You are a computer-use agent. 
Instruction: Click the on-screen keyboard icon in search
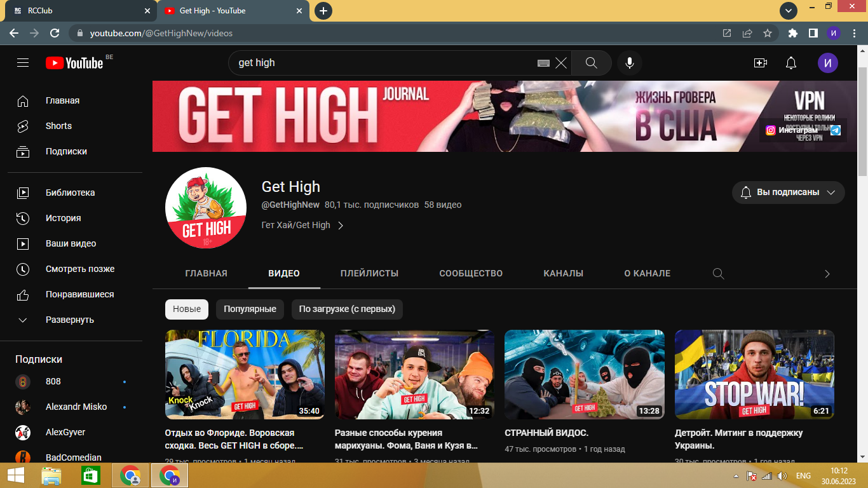543,63
